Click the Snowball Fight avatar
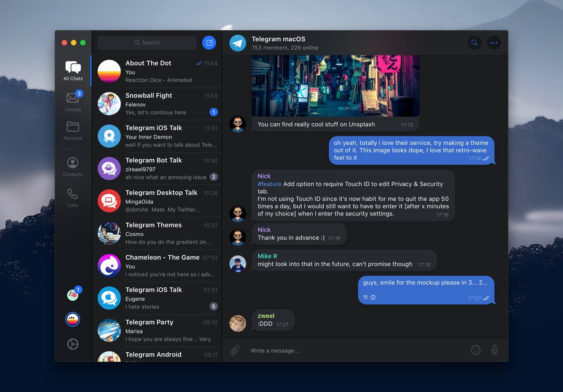Image resolution: width=563 pixels, height=392 pixels. tap(109, 104)
